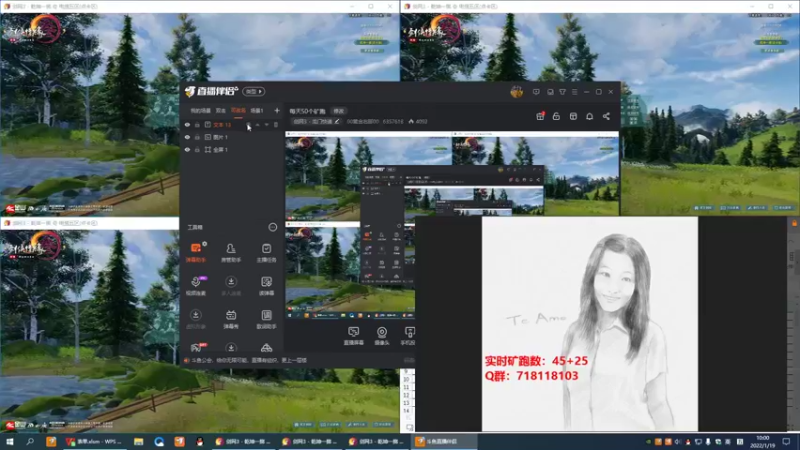
Task: Collapse the 工具箱 toolbox panel
Action: (272, 227)
